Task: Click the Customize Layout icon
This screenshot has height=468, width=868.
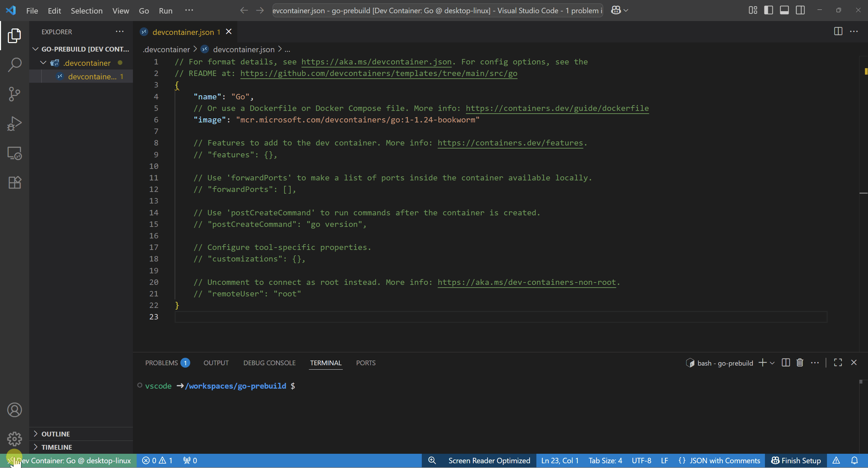Action: point(753,11)
